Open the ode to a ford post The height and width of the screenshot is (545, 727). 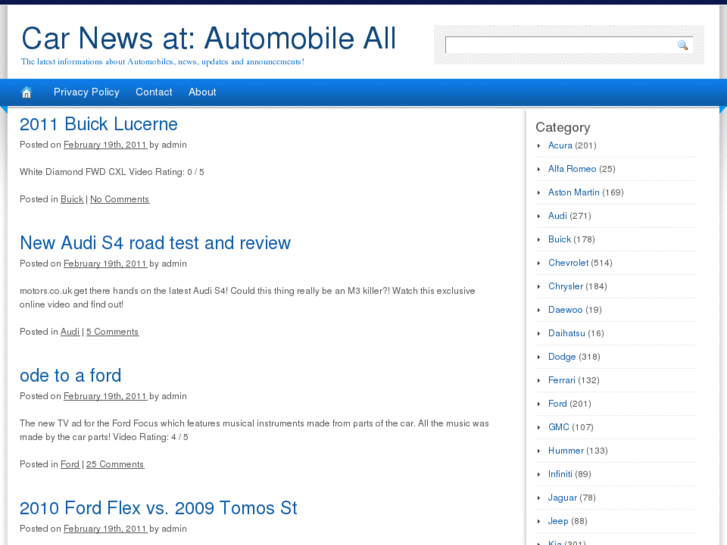[70, 376]
